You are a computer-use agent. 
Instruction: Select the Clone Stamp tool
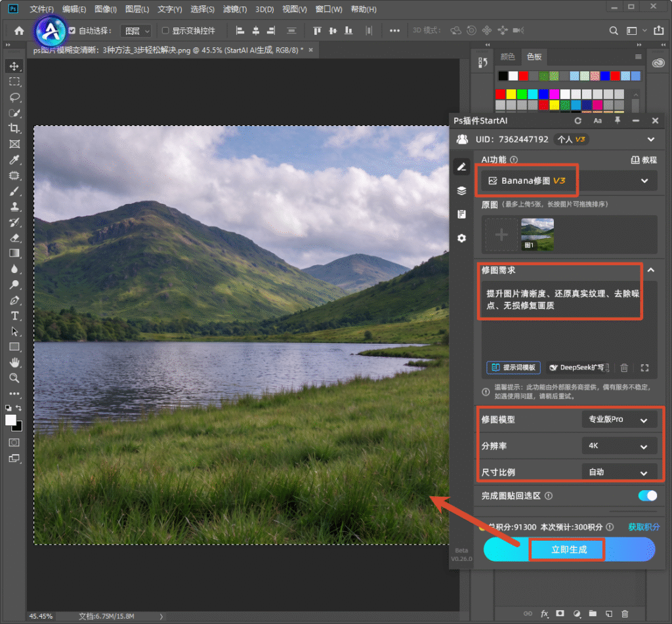point(14,207)
